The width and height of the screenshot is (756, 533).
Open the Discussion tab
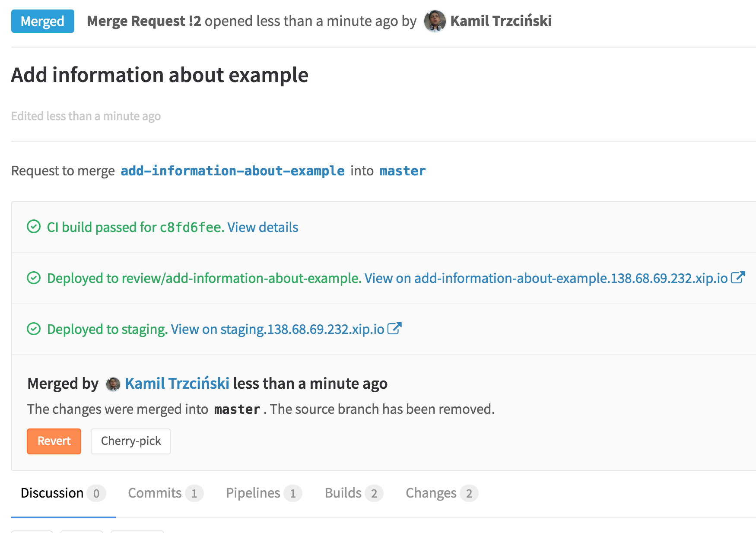point(52,493)
